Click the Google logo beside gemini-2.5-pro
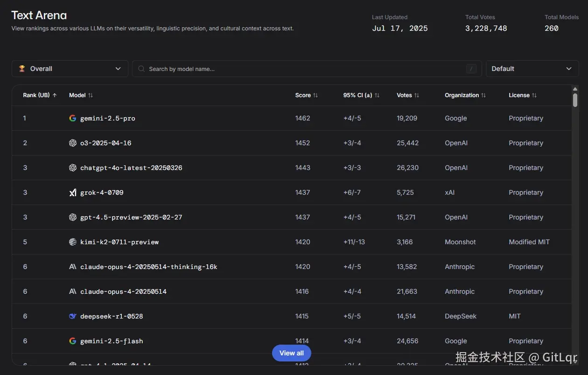Screen dimensions: 588x375 click(x=73, y=118)
